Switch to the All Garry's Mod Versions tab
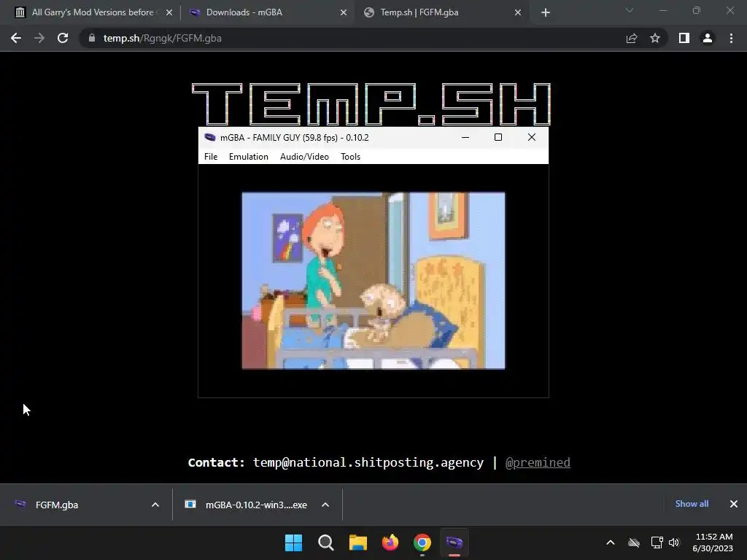This screenshot has height=560, width=747. tap(93, 12)
